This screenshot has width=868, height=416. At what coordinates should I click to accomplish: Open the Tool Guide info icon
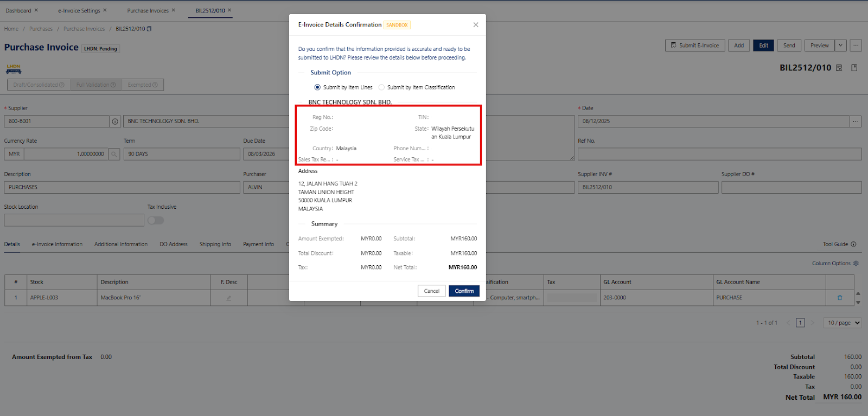(x=853, y=244)
